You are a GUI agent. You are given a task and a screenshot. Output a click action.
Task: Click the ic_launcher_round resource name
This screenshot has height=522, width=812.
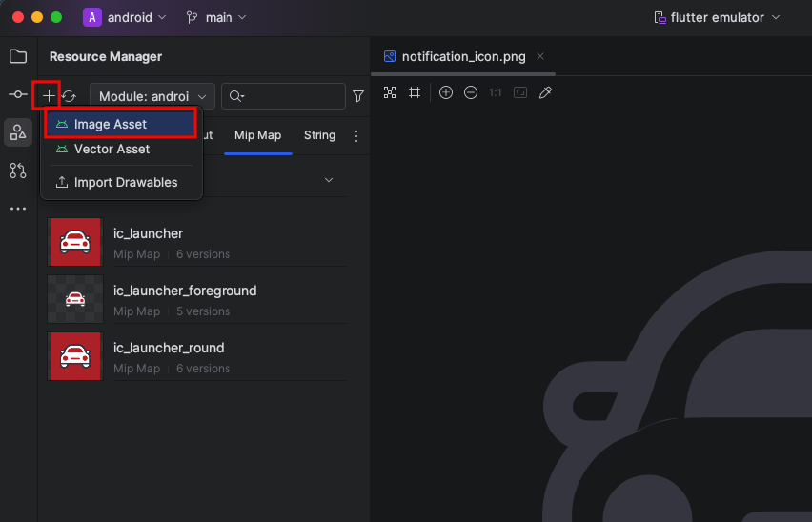(x=169, y=348)
